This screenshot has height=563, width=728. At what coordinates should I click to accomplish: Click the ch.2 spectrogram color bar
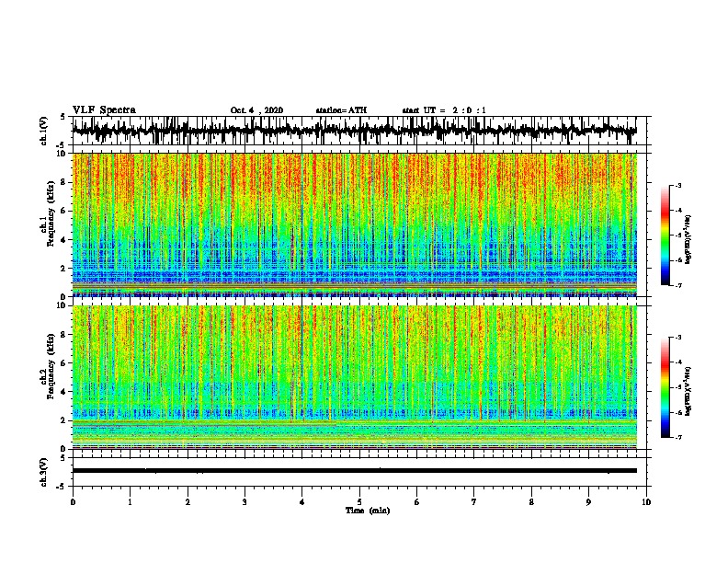665,387
